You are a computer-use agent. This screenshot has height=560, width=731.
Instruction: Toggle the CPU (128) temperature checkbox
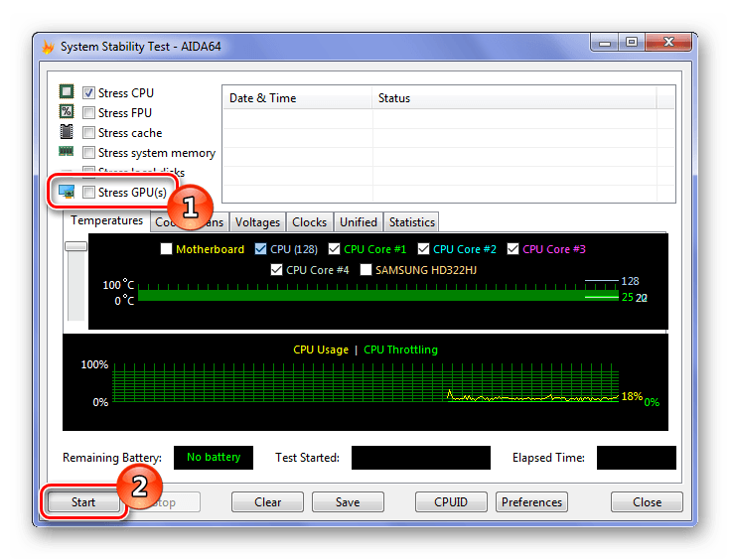tap(260, 249)
